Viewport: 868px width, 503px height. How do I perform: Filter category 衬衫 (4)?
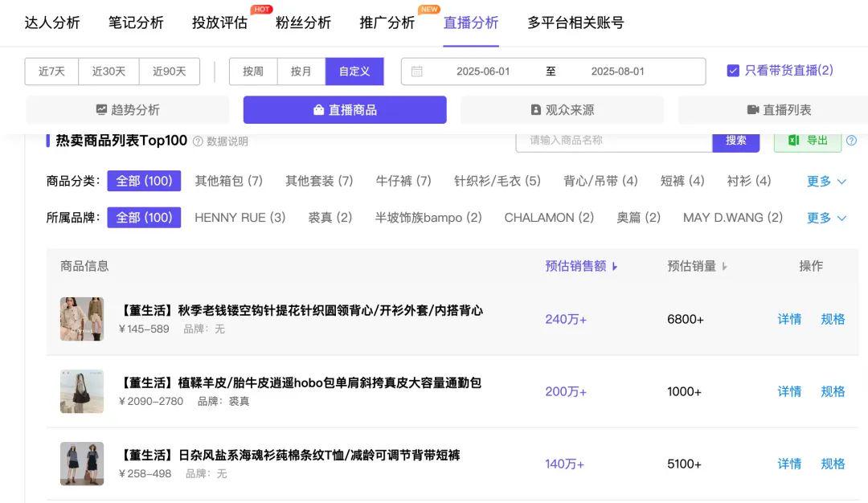tap(748, 181)
